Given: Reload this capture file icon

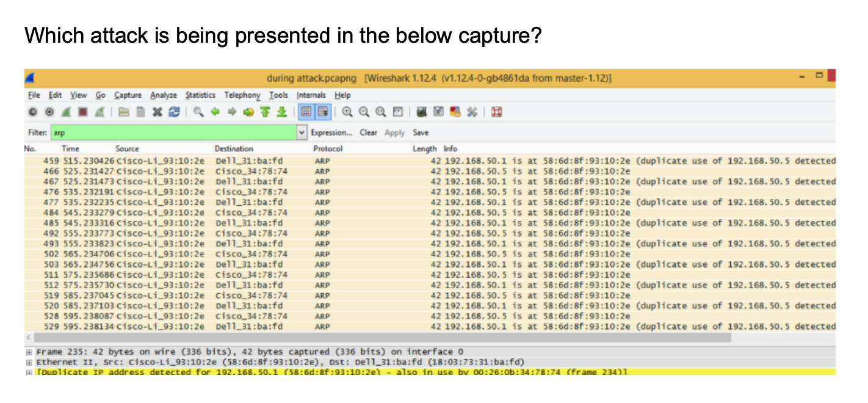Looking at the screenshot, I should point(174,112).
